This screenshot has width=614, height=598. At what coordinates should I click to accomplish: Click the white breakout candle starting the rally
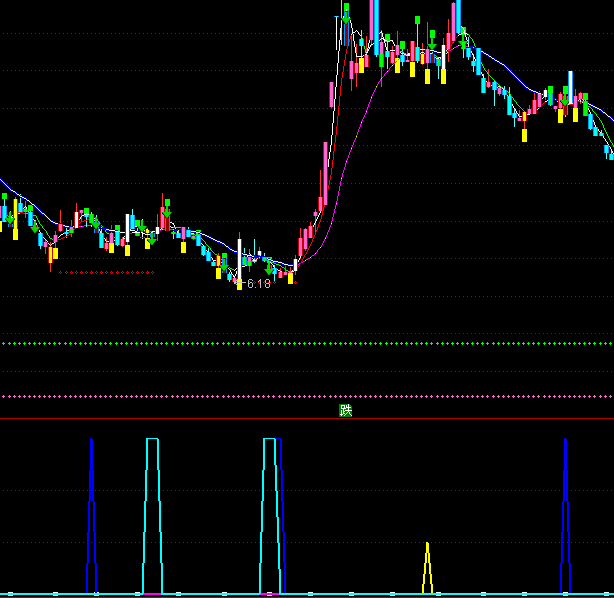click(296, 267)
